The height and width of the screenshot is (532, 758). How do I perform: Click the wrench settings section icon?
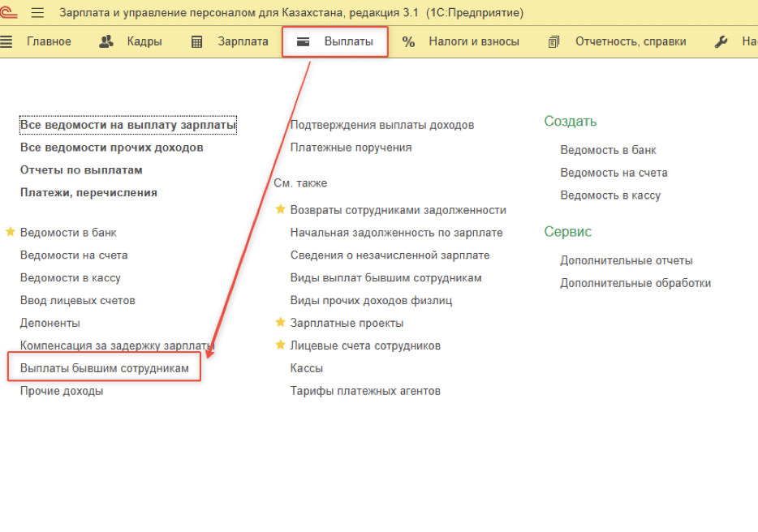tap(721, 41)
